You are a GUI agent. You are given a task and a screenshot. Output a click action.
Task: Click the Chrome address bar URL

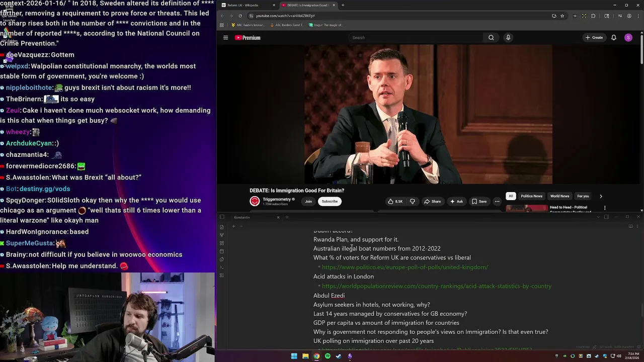click(x=285, y=16)
